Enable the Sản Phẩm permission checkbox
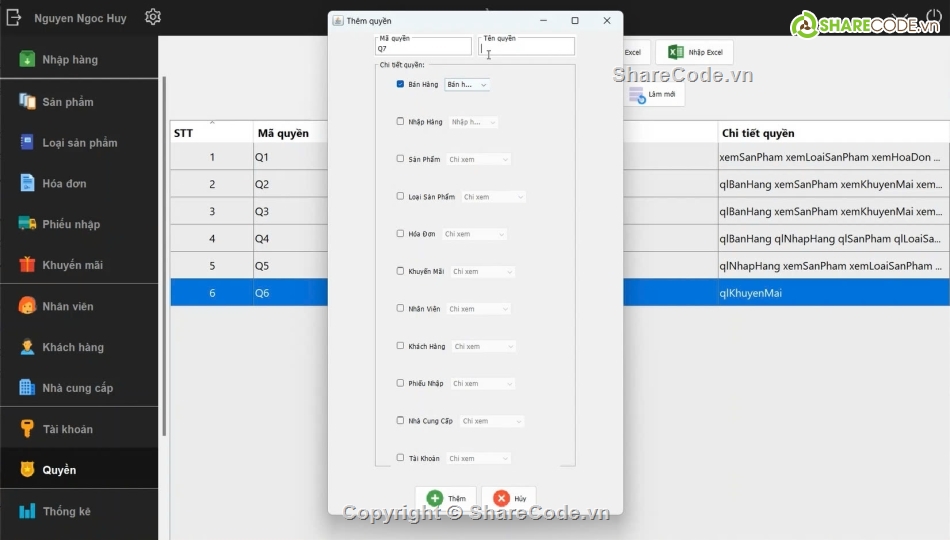The image size is (950, 540). coord(400,159)
